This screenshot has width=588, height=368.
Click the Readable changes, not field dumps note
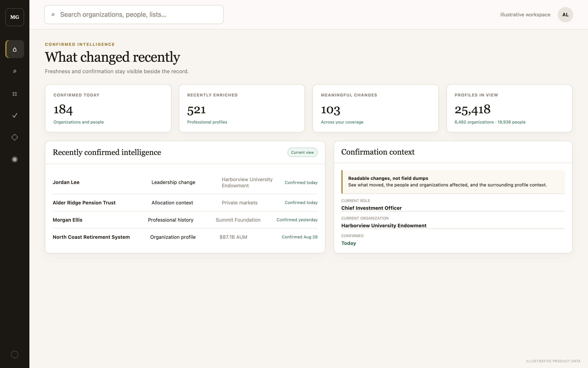[453, 182]
